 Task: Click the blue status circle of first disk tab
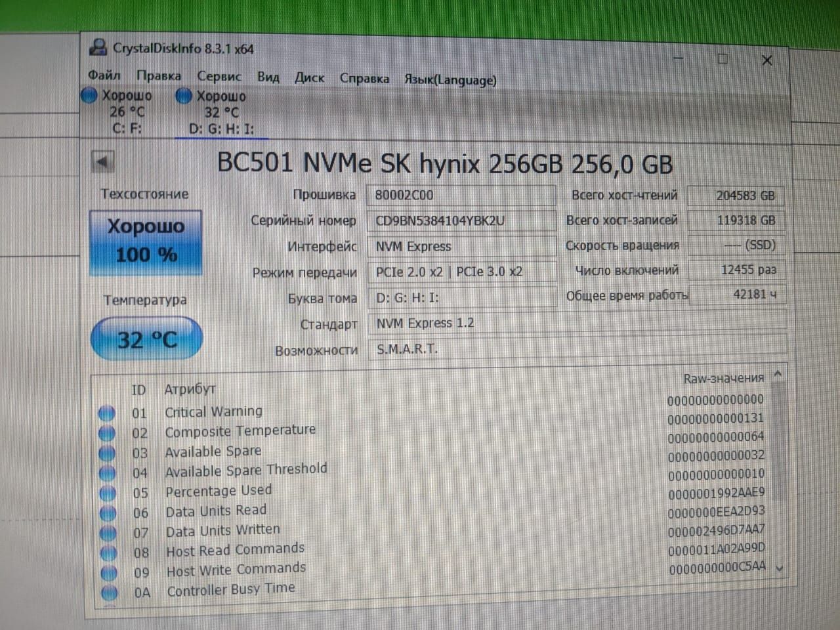tap(89, 96)
